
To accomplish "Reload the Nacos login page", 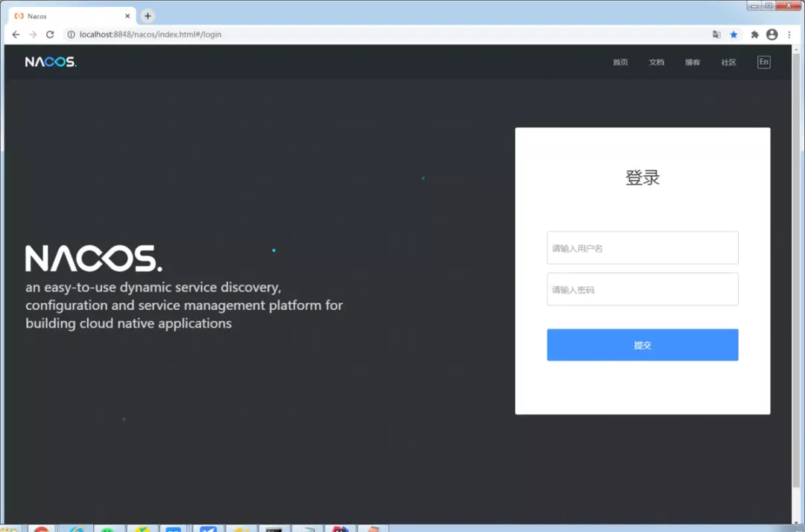I will [x=50, y=34].
